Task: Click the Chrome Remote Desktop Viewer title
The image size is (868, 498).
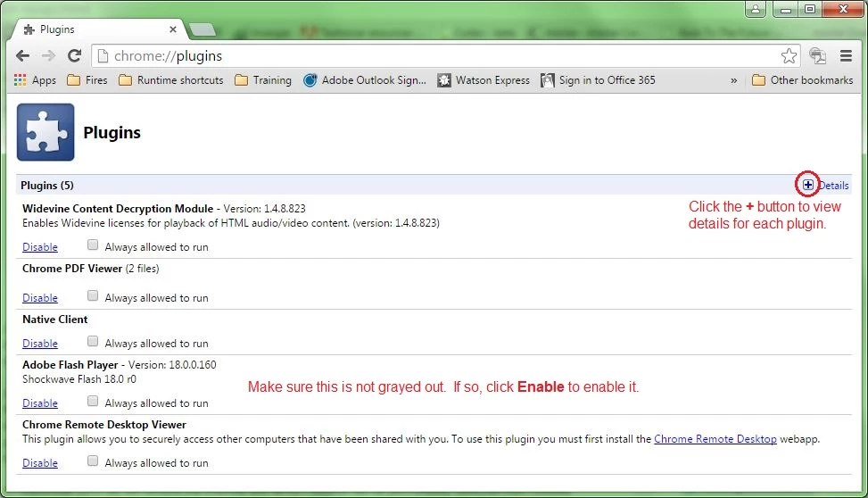Action: [x=104, y=425]
